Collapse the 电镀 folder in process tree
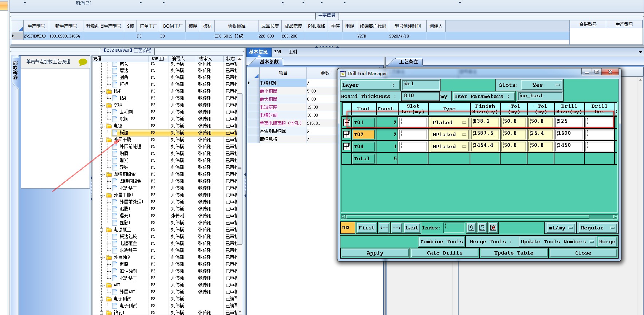 click(x=102, y=126)
